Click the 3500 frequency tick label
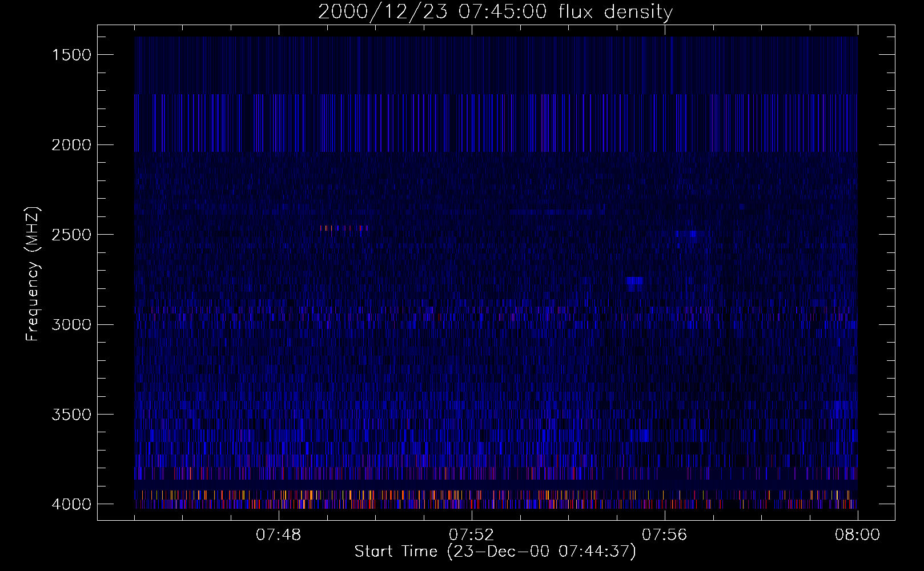Viewport: 924px width, 571px height. pyautogui.click(x=71, y=415)
